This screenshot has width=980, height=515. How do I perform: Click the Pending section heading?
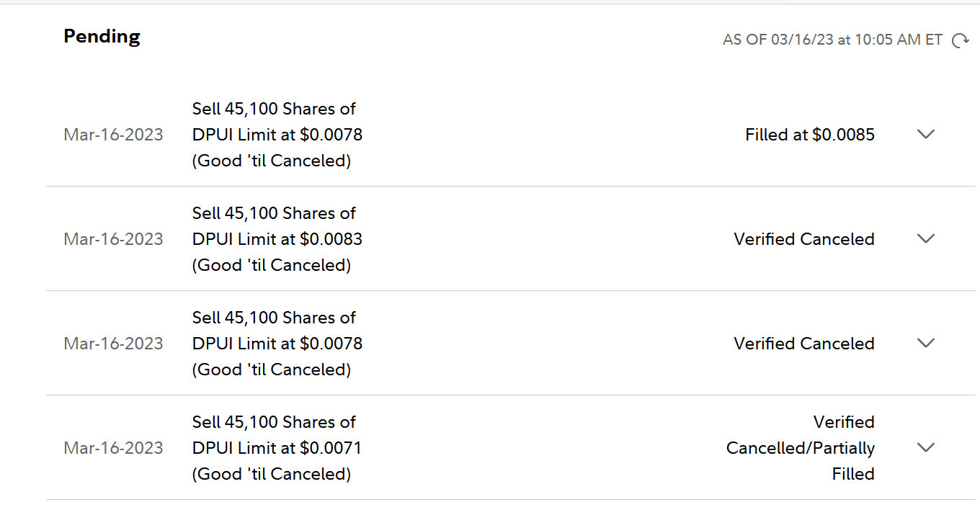102,37
